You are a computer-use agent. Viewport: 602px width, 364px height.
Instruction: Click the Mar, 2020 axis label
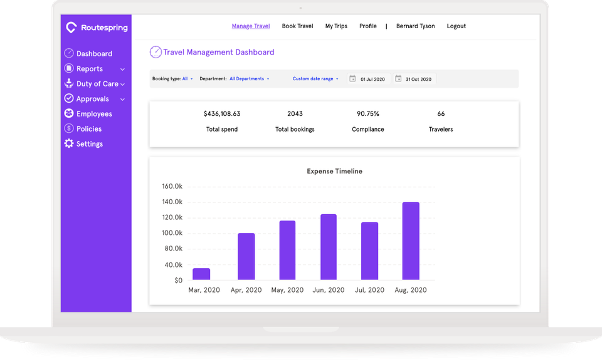(204, 290)
